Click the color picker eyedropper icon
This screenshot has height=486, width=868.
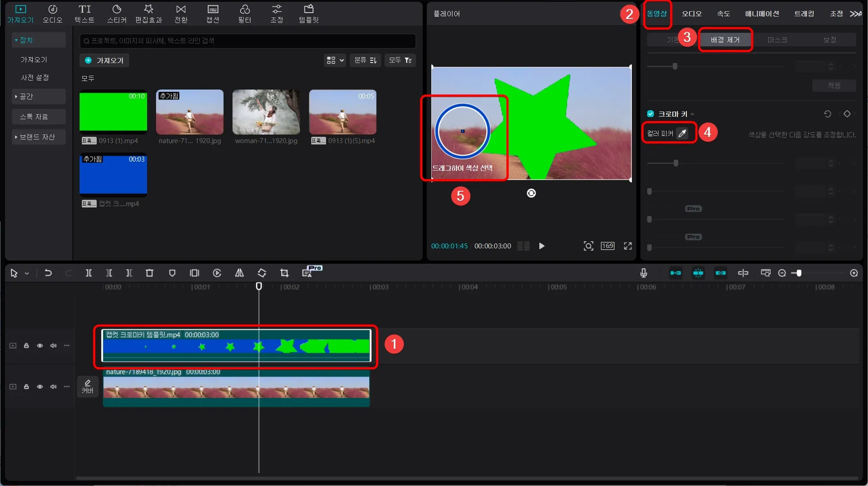pos(682,133)
